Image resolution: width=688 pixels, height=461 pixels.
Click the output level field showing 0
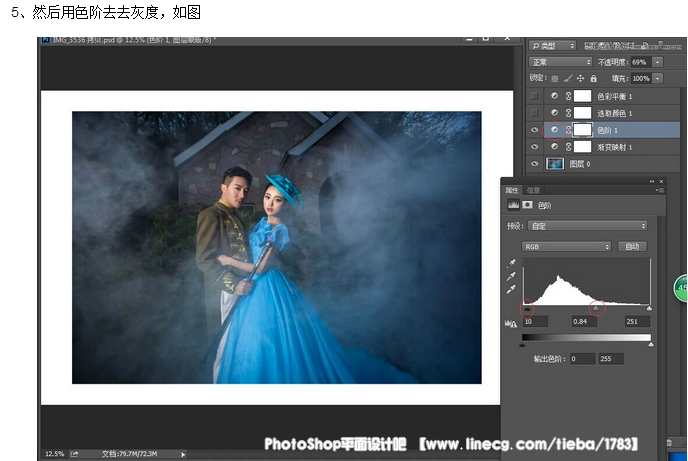tap(582, 359)
